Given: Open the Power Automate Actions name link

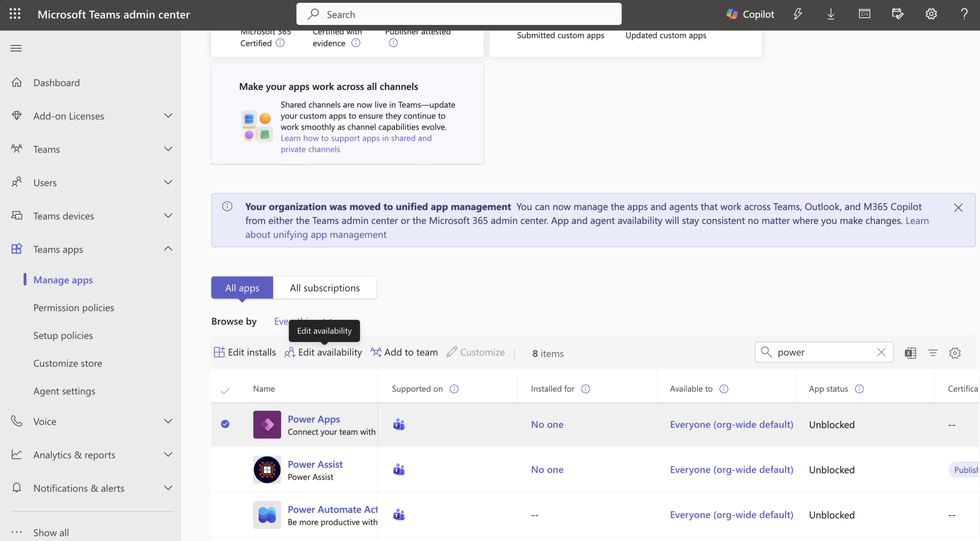Looking at the screenshot, I should point(332,509).
